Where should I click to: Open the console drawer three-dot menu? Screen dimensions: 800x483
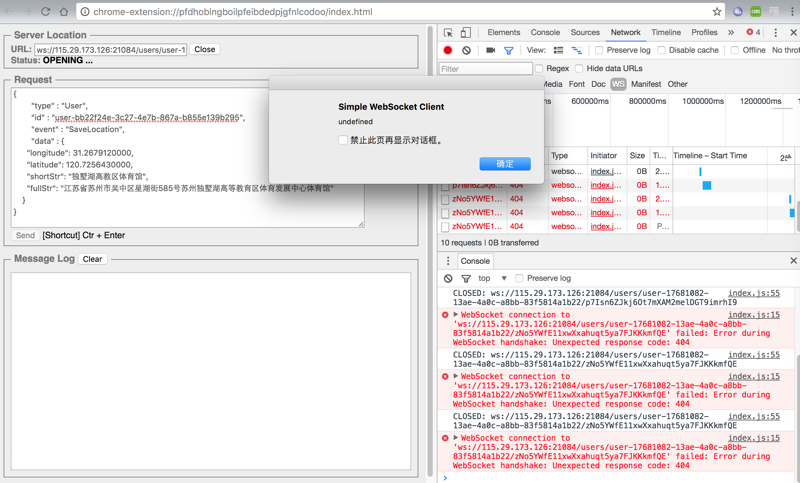tap(448, 261)
